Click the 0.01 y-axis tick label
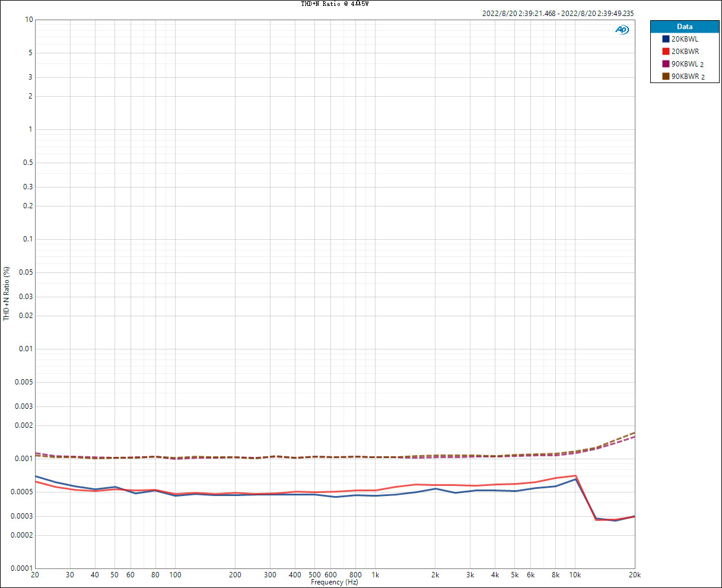 [x=25, y=349]
